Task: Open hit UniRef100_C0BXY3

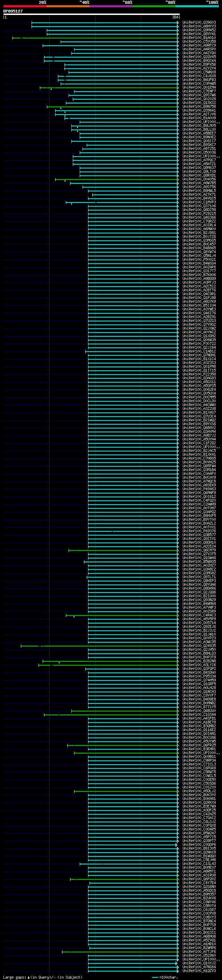Action: [199, 917]
